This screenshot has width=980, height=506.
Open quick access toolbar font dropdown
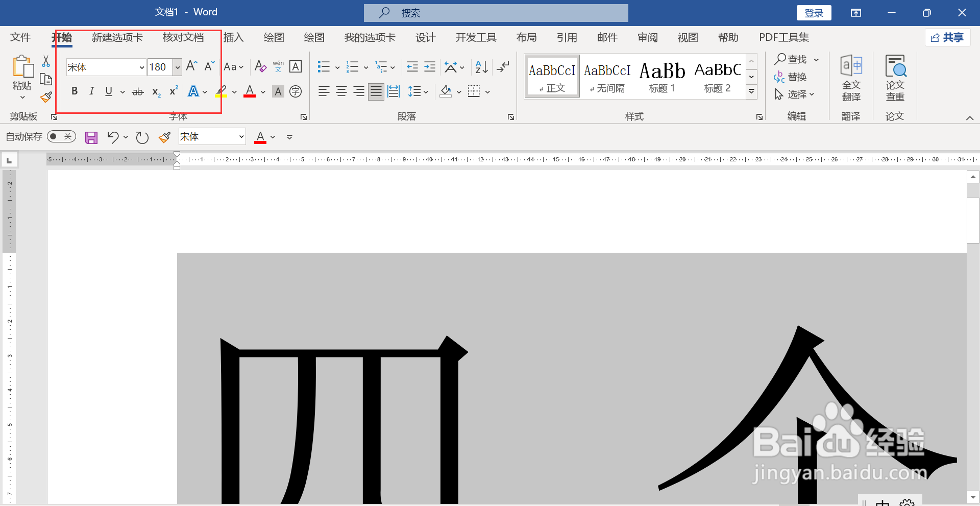pyautogui.click(x=241, y=137)
